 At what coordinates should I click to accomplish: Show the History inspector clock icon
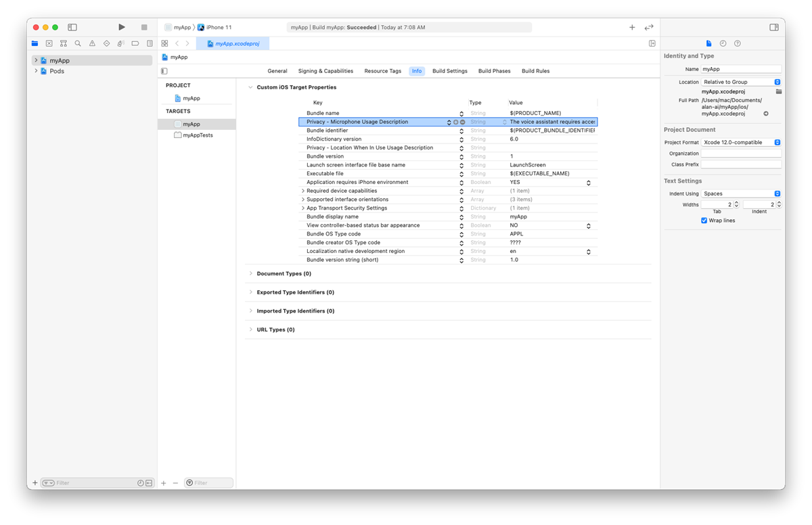pos(723,43)
